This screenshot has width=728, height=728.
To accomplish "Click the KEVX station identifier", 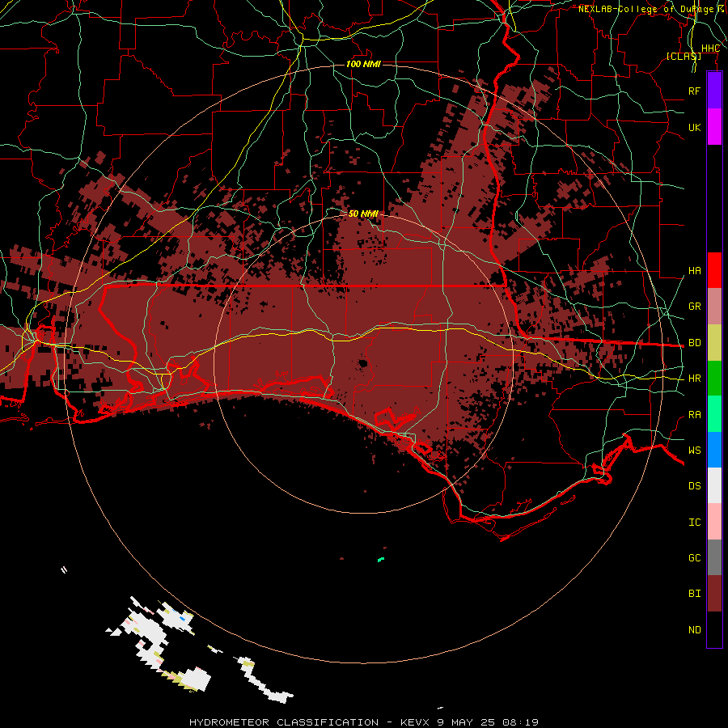I will tap(416, 722).
